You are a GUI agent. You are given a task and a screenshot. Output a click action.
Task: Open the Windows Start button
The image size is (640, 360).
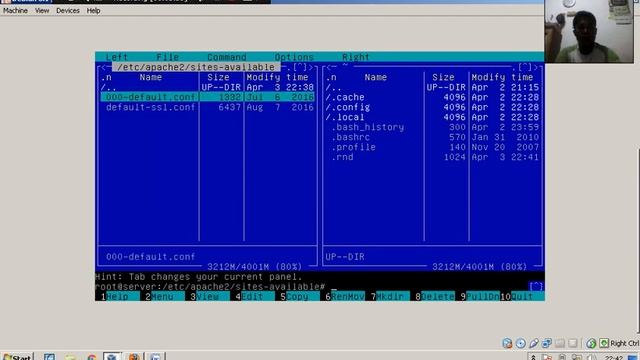[17, 357]
